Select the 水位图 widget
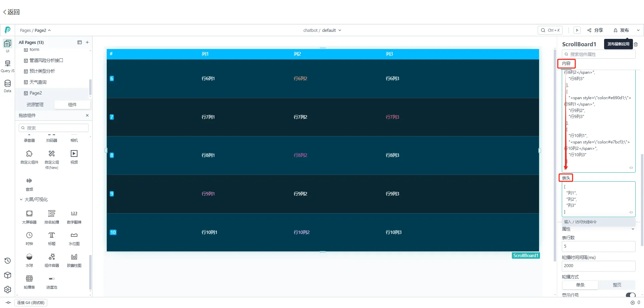The height and width of the screenshot is (308, 644). click(x=74, y=239)
